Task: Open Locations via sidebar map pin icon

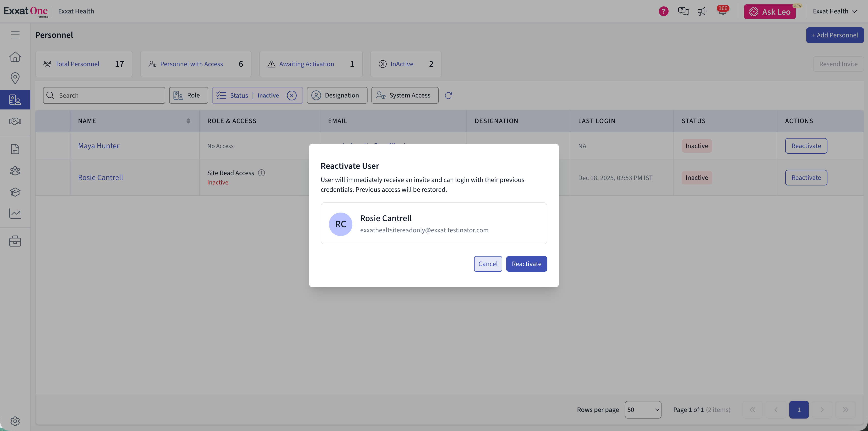Action: [x=15, y=78]
